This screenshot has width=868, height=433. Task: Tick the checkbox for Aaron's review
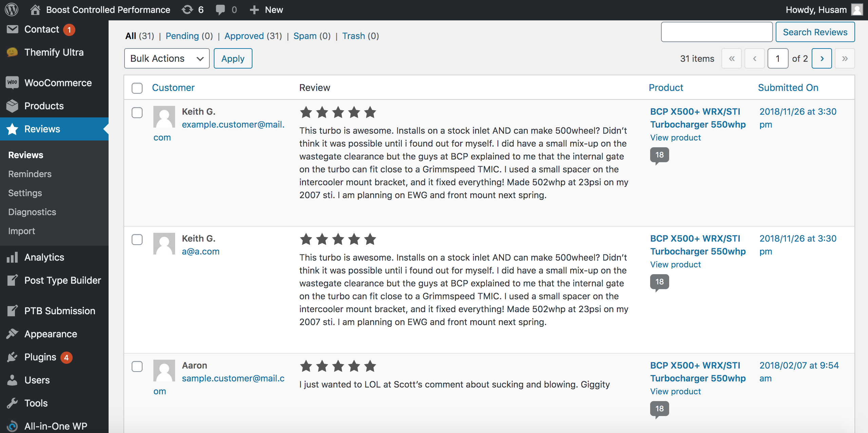click(137, 366)
